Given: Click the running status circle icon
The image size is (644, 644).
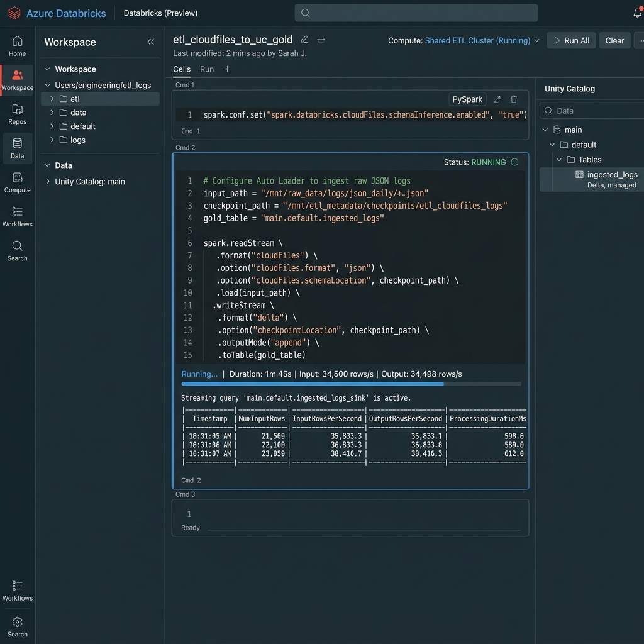Looking at the screenshot, I should coord(514,162).
